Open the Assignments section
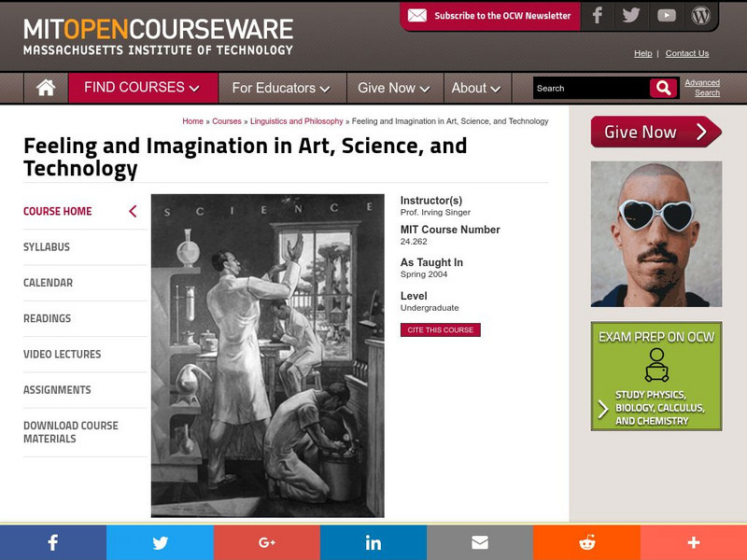The image size is (747, 560). (x=57, y=390)
